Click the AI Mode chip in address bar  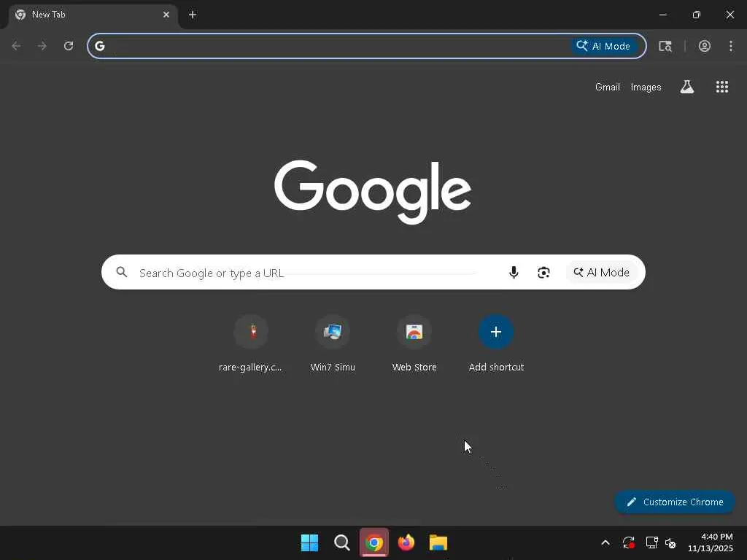click(x=604, y=46)
